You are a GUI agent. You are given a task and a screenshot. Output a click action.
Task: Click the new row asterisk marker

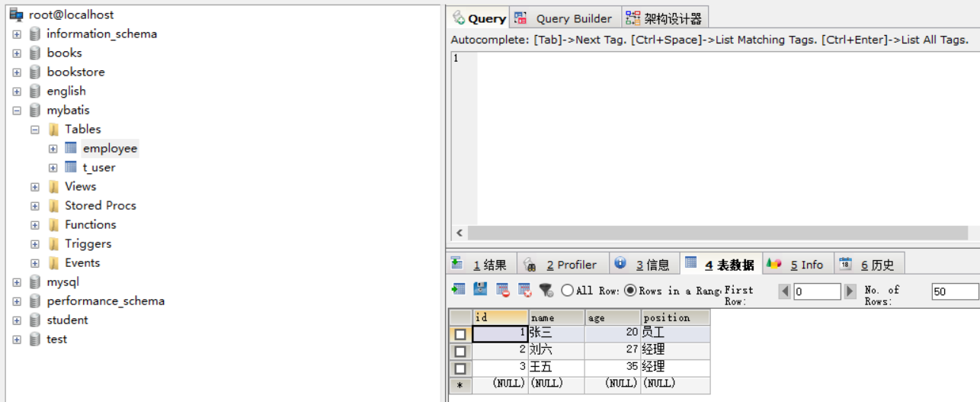point(460,385)
